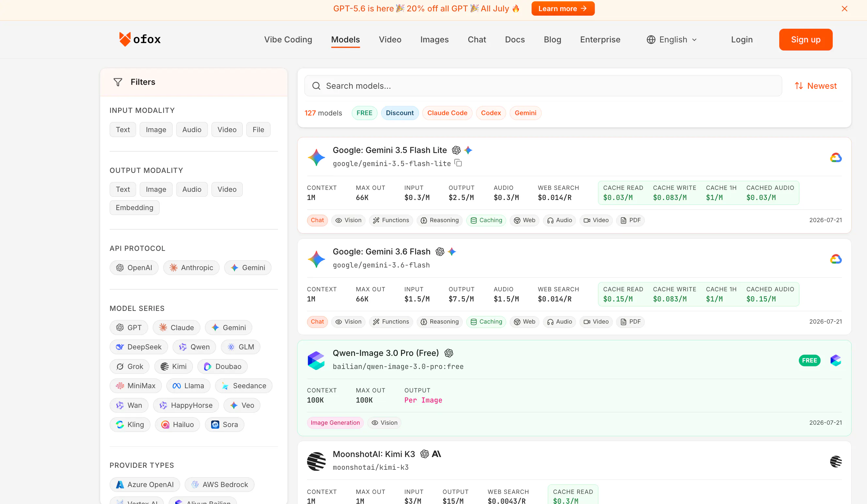Click the Google Cloud provider icon on Gemini 3.5 Flash Lite
This screenshot has height=504, width=867.
[836, 158]
